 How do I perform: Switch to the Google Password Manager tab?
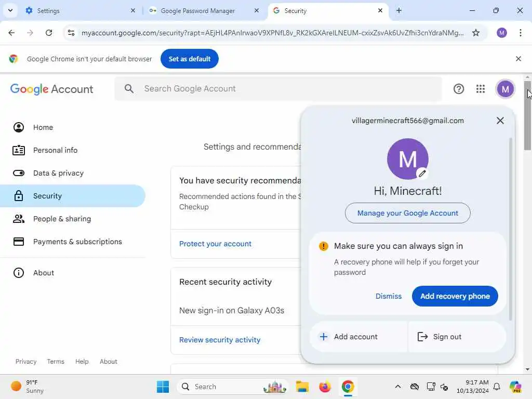point(205,10)
